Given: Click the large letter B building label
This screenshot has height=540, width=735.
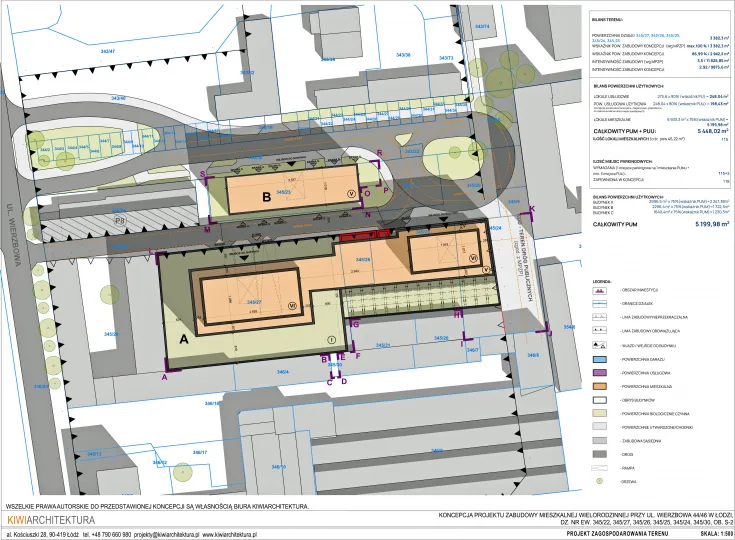Looking at the screenshot, I should 239,198.
